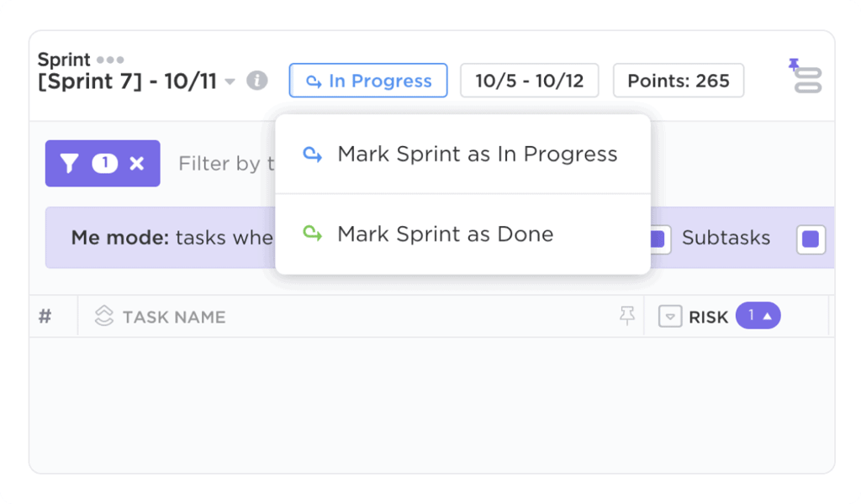The image size is (861, 504).
Task: Click the sprint info icon
Action: pyautogui.click(x=258, y=81)
